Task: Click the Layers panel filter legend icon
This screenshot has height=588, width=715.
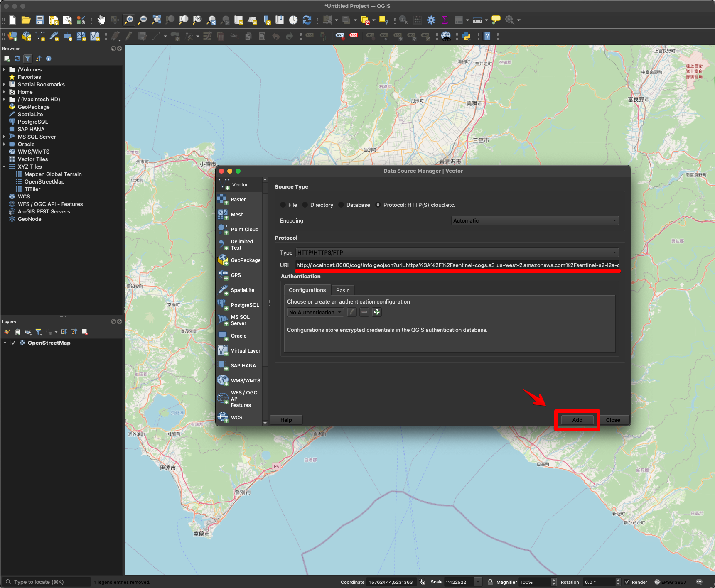Action: click(39, 332)
